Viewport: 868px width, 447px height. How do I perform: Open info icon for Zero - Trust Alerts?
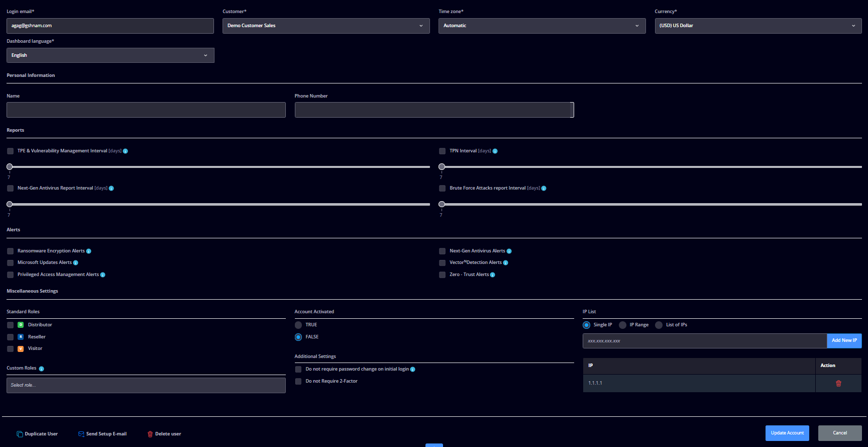coord(493,275)
